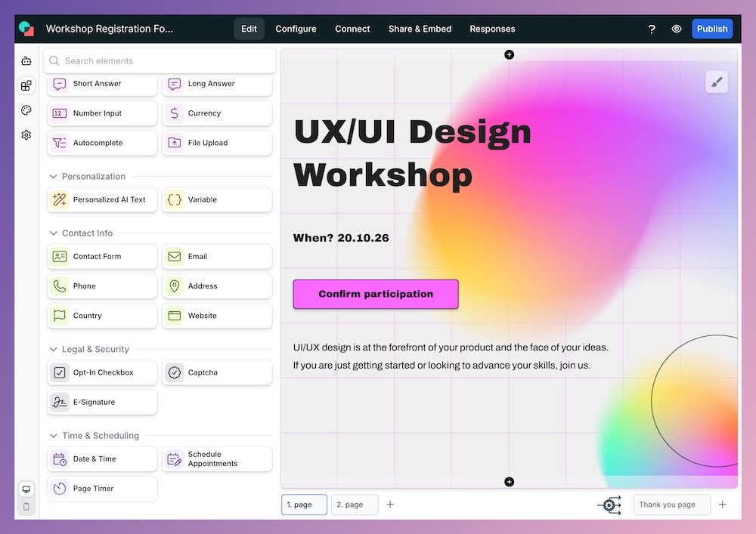This screenshot has width=756, height=534.
Task: Switch to mobile preview mode
Action: click(26, 507)
